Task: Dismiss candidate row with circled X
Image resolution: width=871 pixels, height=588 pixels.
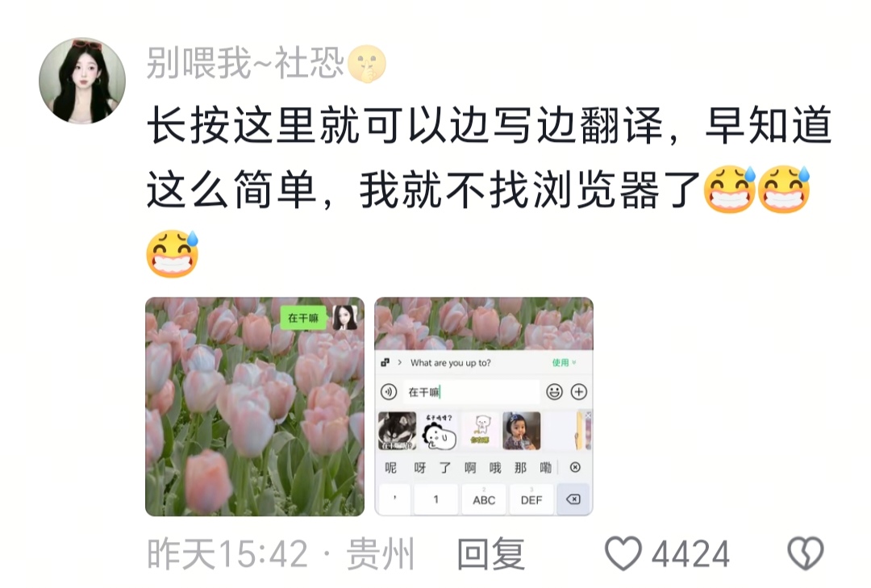Action: click(x=576, y=467)
